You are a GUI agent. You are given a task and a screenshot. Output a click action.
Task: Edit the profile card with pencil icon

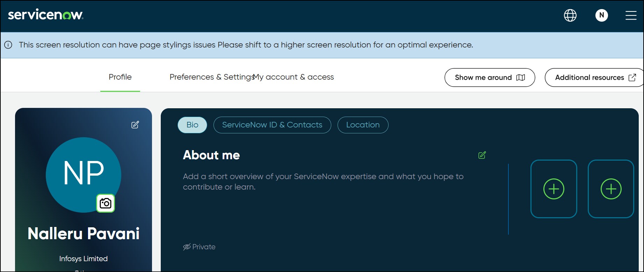pyautogui.click(x=135, y=125)
